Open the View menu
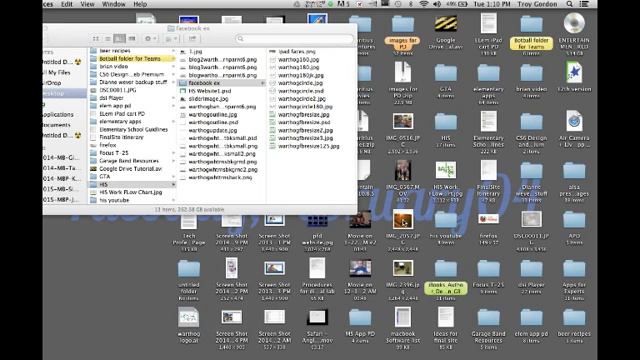The height and width of the screenshot is (360, 640). coord(87,4)
